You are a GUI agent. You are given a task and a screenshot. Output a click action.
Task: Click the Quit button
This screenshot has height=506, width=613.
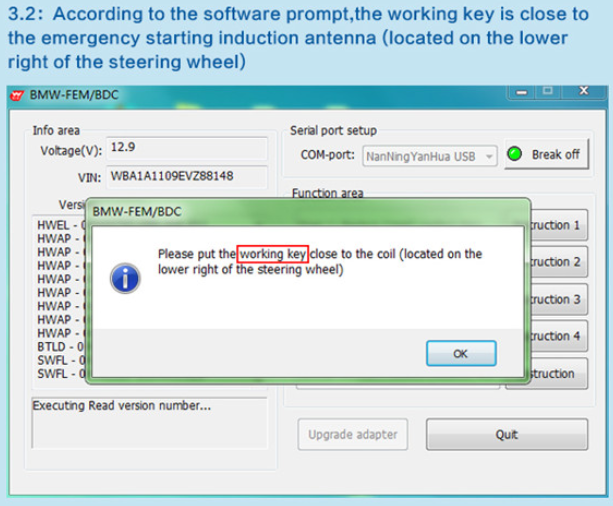point(507,434)
